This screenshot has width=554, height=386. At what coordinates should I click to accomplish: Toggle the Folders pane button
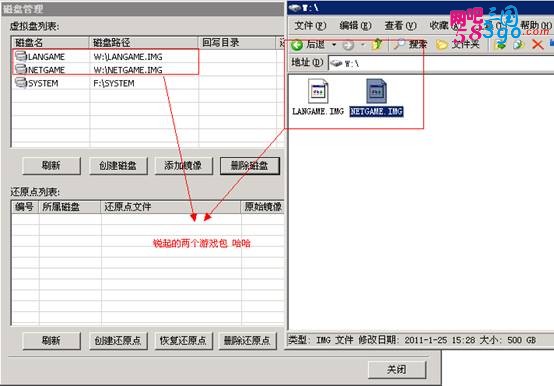click(458, 45)
